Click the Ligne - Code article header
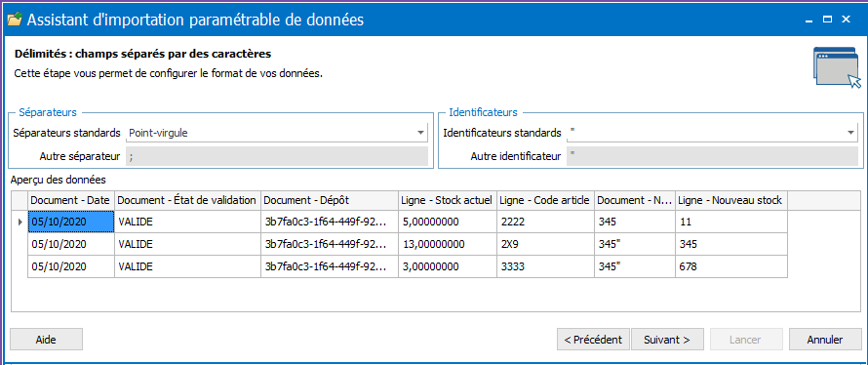This screenshot has height=365, width=868. (x=546, y=200)
